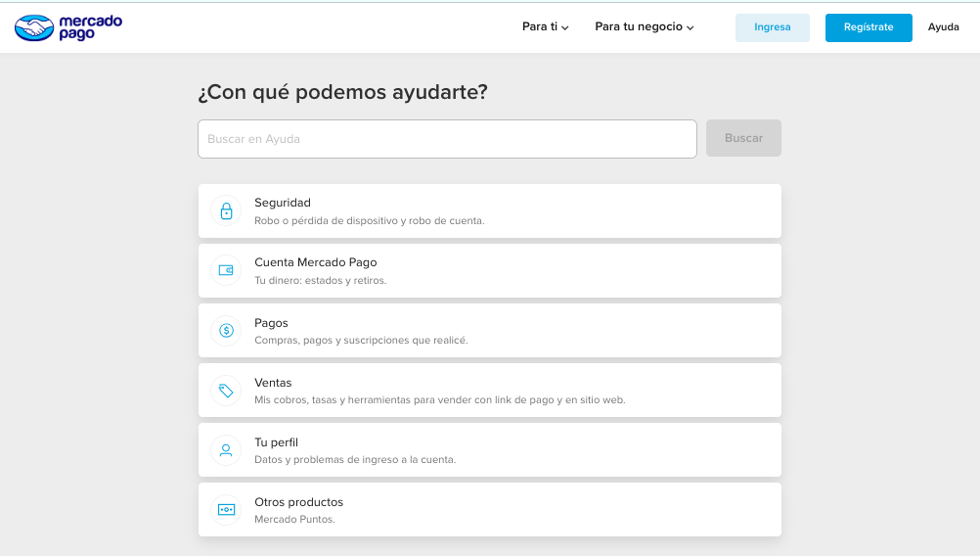Open the Ayuda link in header
The image size is (980, 556).
tap(943, 26)
